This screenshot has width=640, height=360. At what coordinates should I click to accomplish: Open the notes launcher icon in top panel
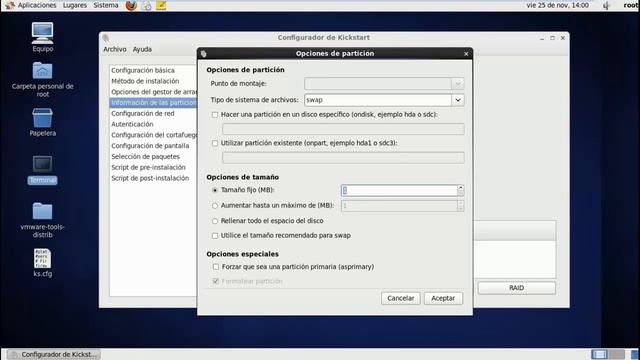161,5
